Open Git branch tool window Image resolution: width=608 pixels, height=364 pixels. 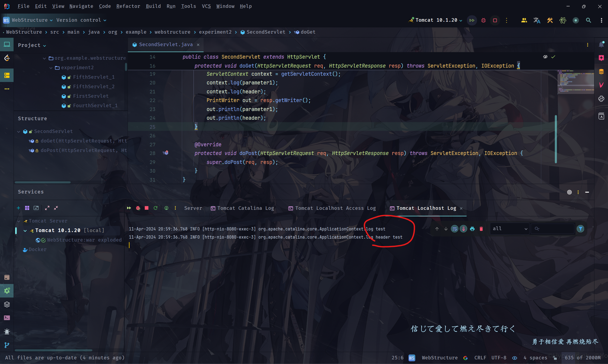7,345
